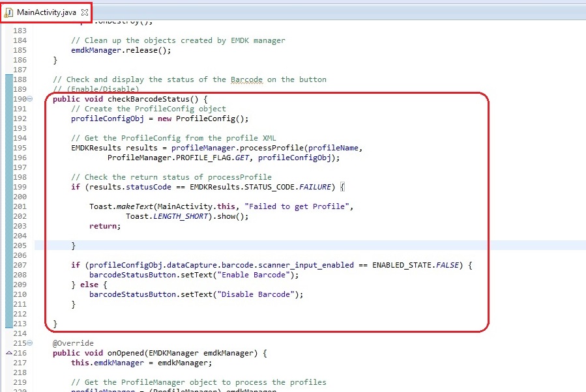The height and width of the screenshot is (392, 586).
Task: Click the return keyword on line 203
Action: click(x=103, y=226)
